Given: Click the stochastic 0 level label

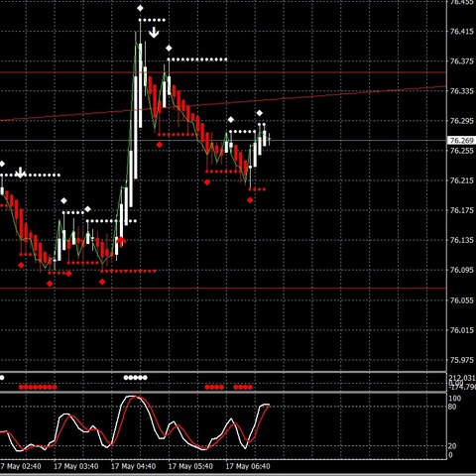Looking at the screenshot, I should [450, 455].
